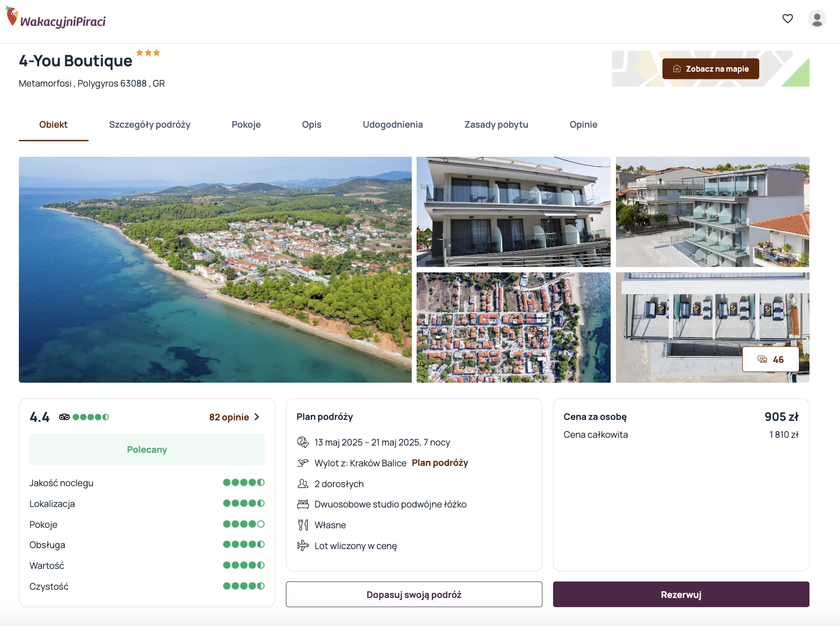The height and width of the screenshot is (626, 840).
Task: Click the departure plane icon
Action: pyautogui.click(x=303, y=463)
